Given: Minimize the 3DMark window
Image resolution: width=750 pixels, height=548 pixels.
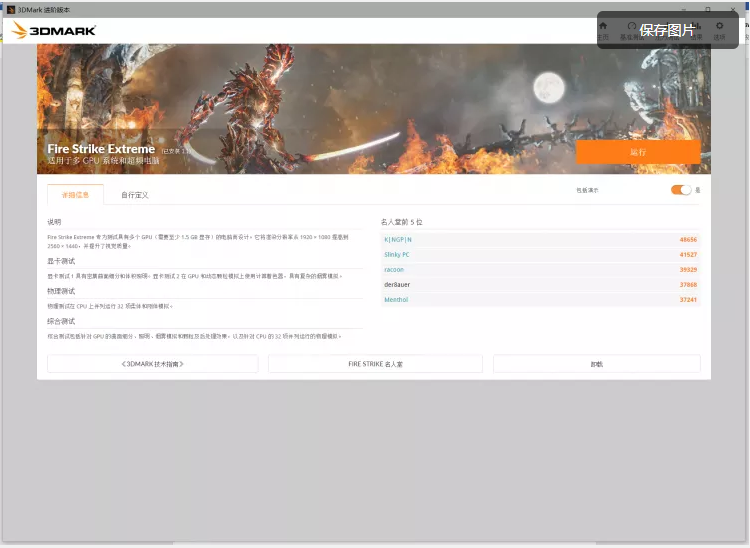Looking at the screenshot, I should tap(684, 10).
